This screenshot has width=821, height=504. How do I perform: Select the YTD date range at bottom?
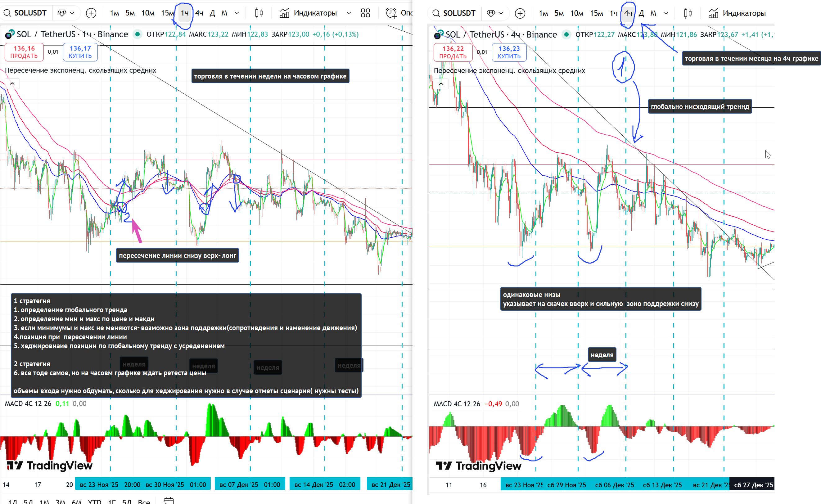(94, 501)
